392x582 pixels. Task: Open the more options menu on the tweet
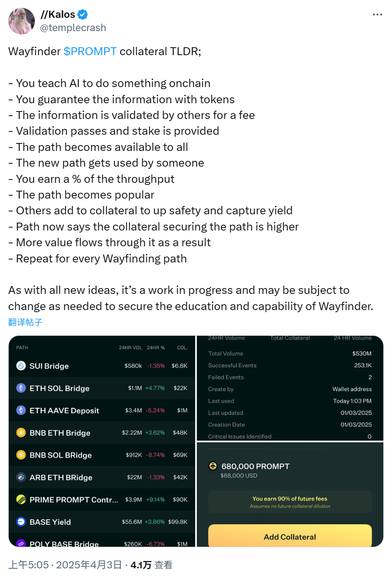(377, 14)
